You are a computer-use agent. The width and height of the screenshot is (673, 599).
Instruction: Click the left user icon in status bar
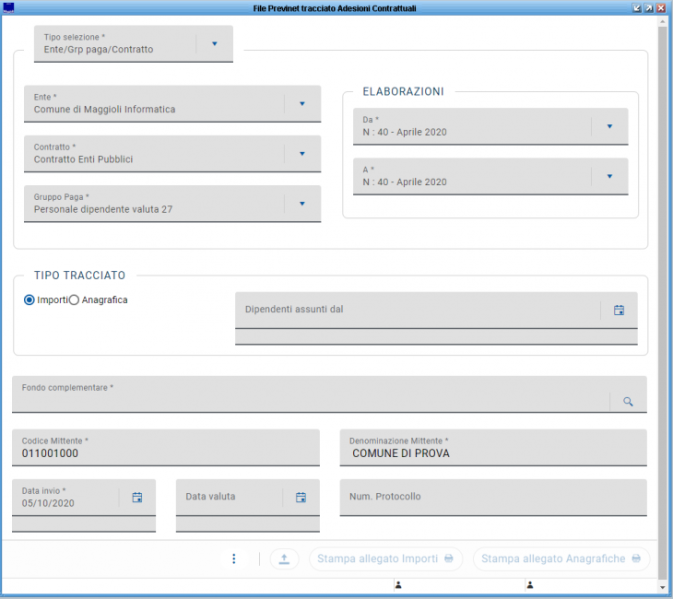coord(398,584)
